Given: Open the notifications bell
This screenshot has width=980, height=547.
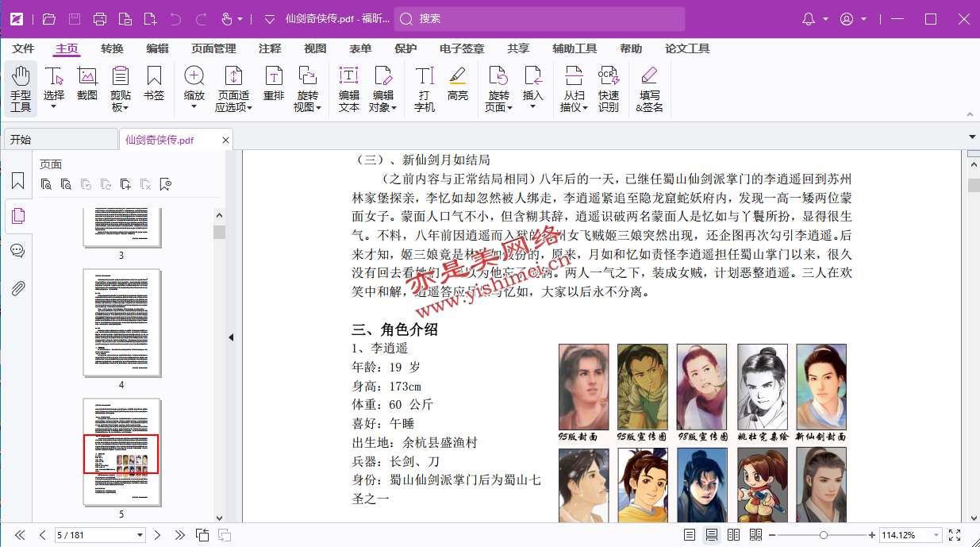Looking at the screenshot, I should (809, 19).
